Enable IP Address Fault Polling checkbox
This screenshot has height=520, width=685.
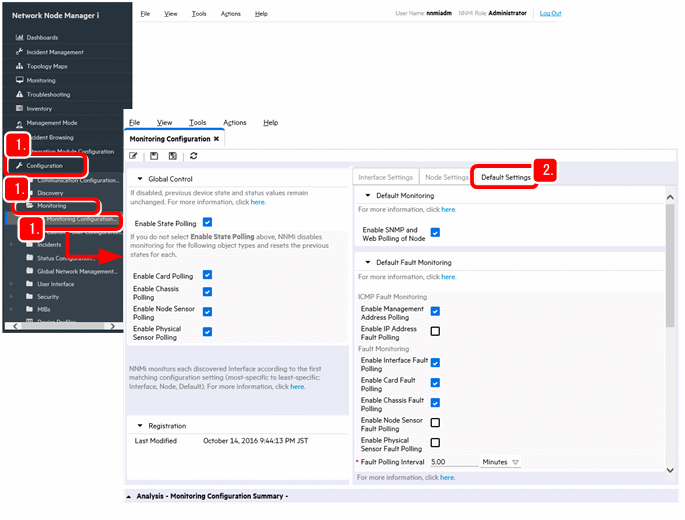coord(435,331)
